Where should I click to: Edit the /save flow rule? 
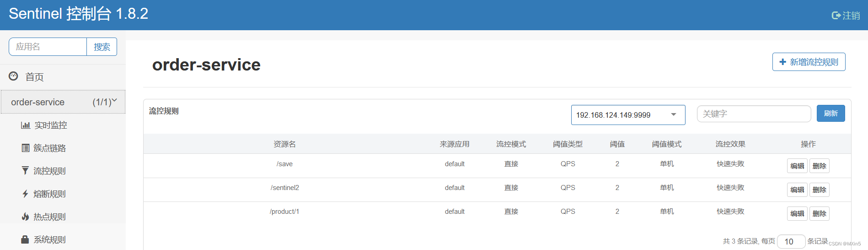click(x=797, y=166)
